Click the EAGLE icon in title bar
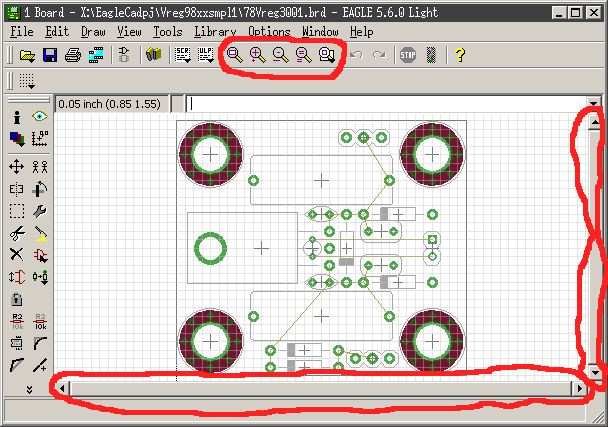The height and width of the screenshot is (427, 608). [14, 12]
